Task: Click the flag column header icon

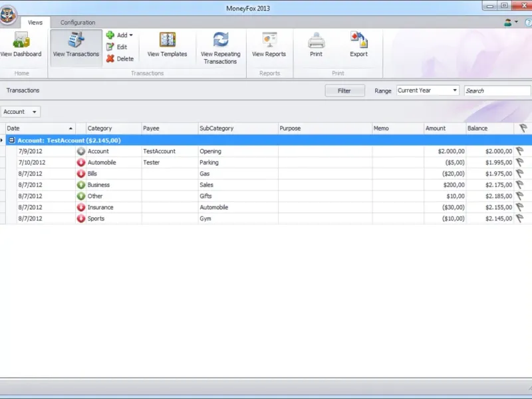Action: 523,128
